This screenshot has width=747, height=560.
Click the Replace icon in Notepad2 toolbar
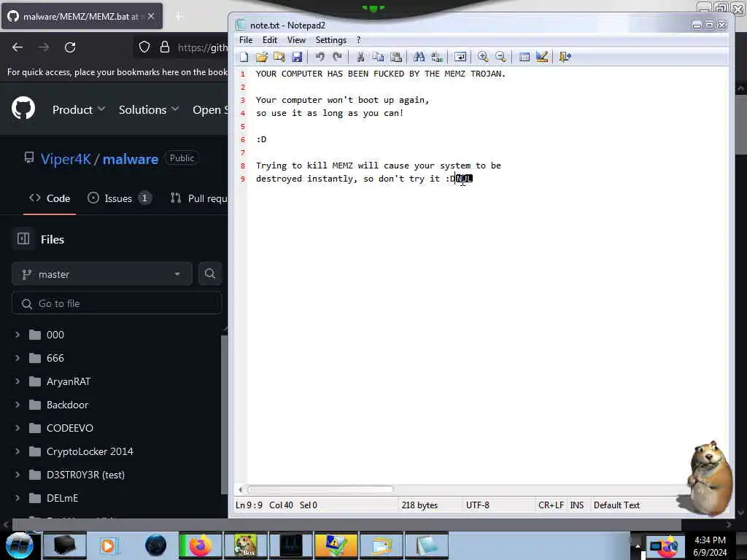437,57
